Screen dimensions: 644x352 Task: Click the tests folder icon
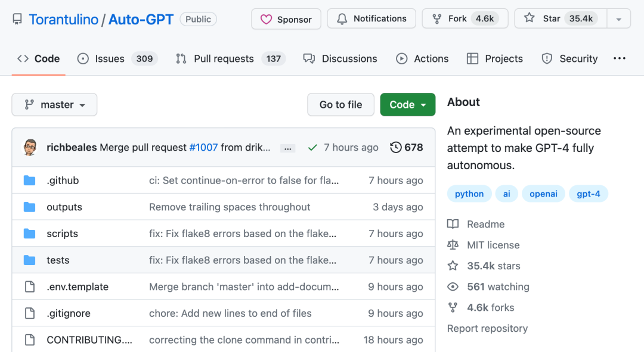coord(30,260)
